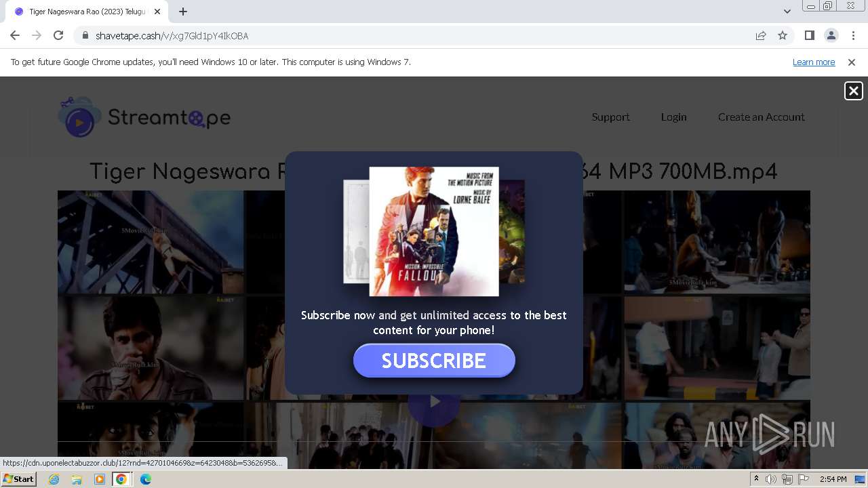Click the video file title heading
Viewport: 868px width, 488px height.
pyautogui.click(x=434, y=171)
